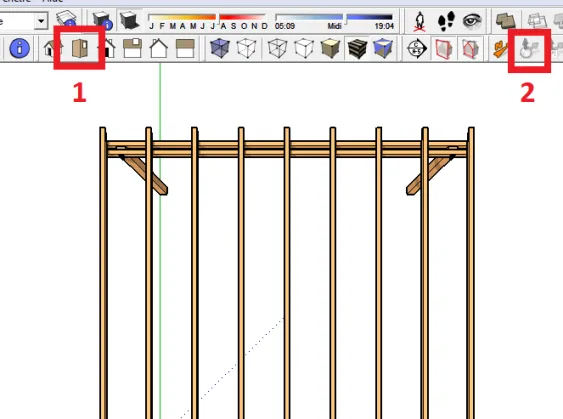Screen dimensions: 563x419
Task: Open the Fenêtre menu
Action: tap(15, 1)
